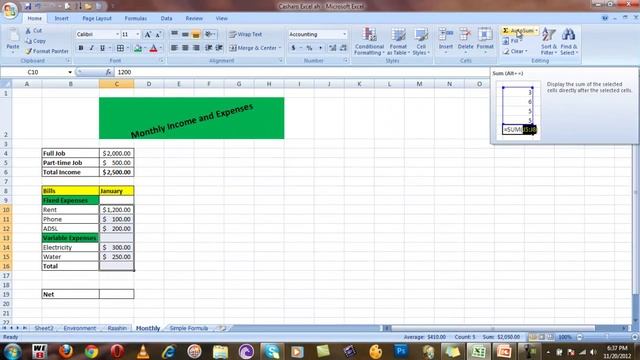Screen dimensions: 640x360
Task: Click the zoom slider control
Action: pyautogui.click(x=607, y=337)
